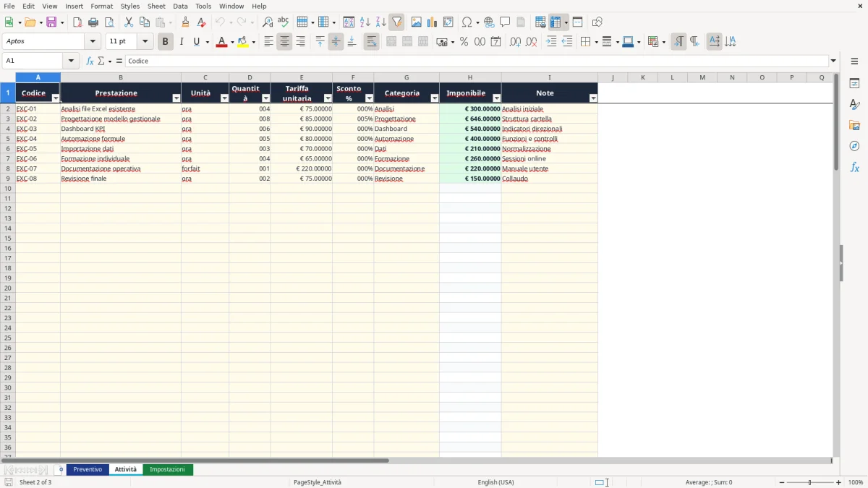Viewport: 868px width, 488px height.
Task: Increase indent icon
Action: [551, 42]
